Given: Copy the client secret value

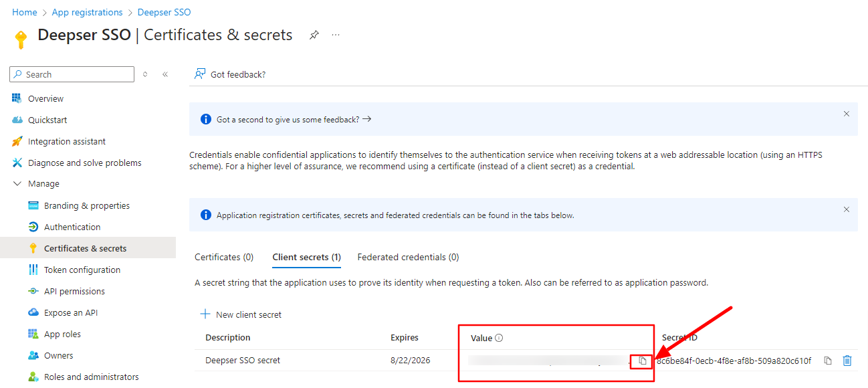Looking at the screenshot, I should pyautogui.click(x=643, y=361).
